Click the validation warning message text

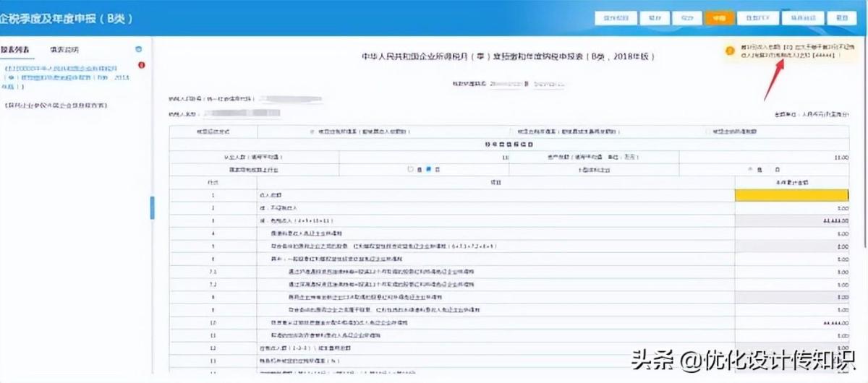click(793, 51)
